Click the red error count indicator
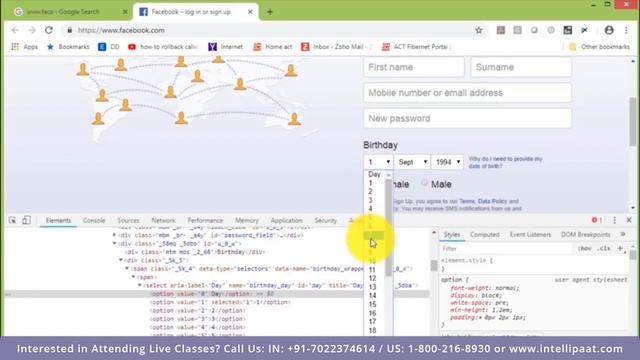The image size is (640, 360). (597, 220)
